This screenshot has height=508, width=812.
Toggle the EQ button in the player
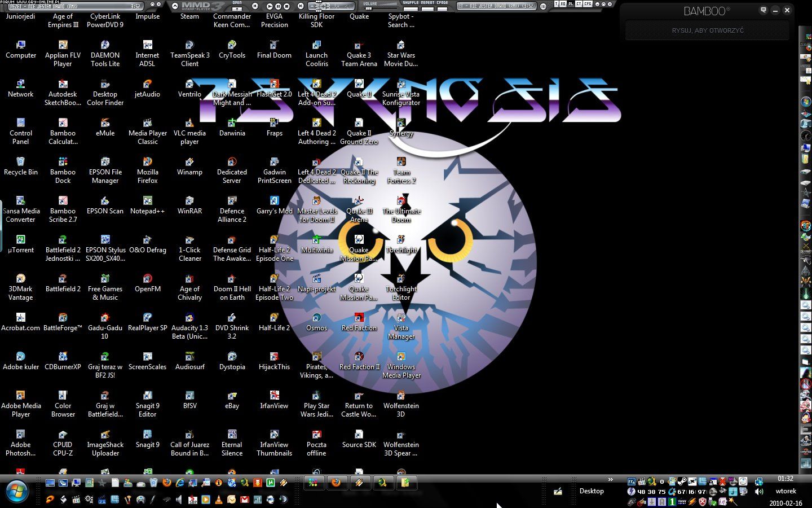[563, 3]
